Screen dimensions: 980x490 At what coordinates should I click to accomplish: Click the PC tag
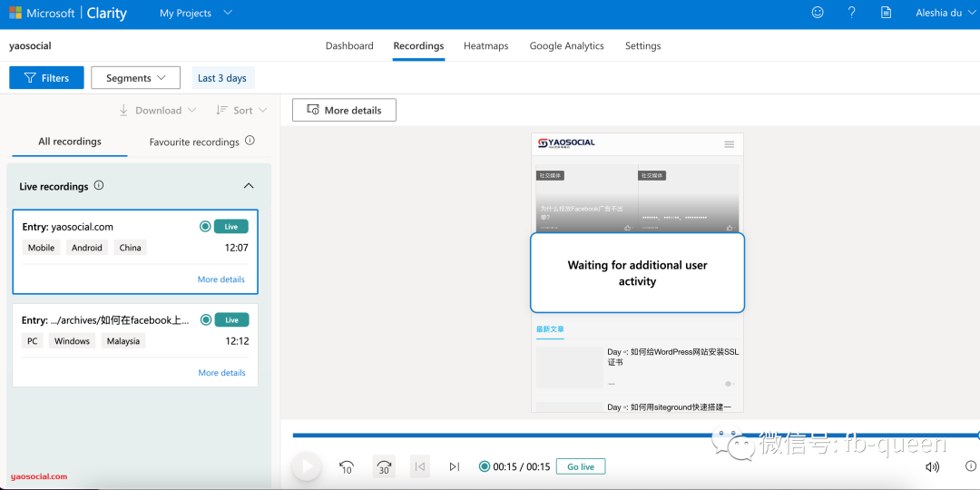(32, 340)
